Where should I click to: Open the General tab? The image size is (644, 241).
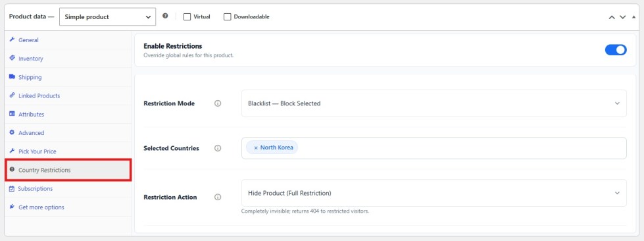(x=68, y=40)
